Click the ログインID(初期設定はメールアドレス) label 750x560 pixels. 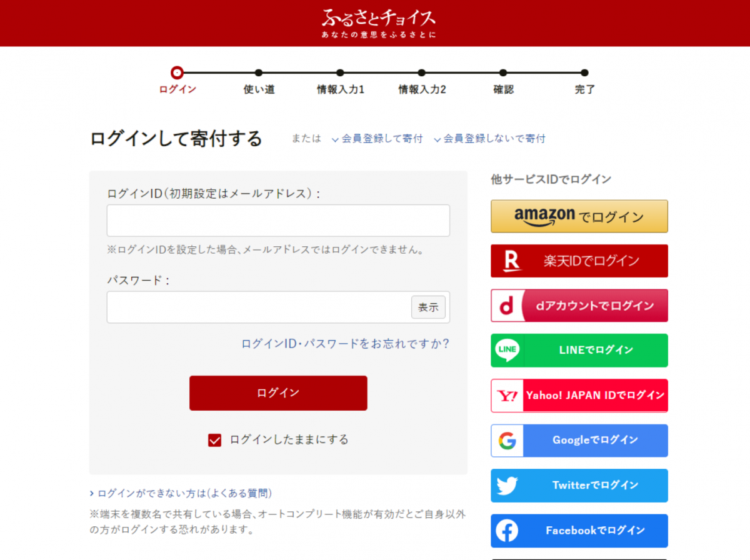click(214, 194)
